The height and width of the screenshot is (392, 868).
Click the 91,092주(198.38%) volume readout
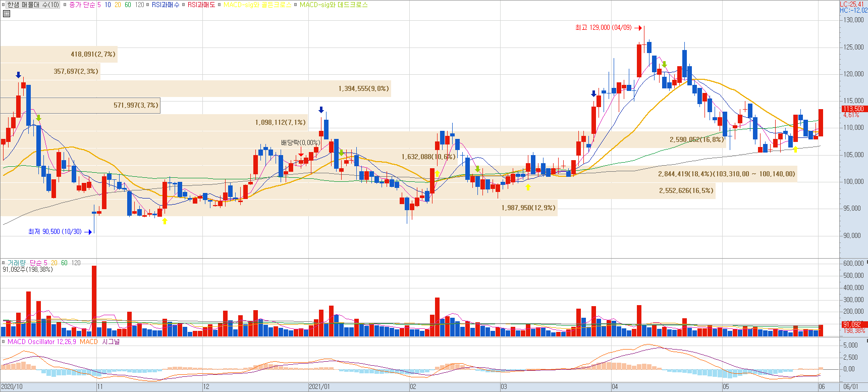(x=28, y=269)
